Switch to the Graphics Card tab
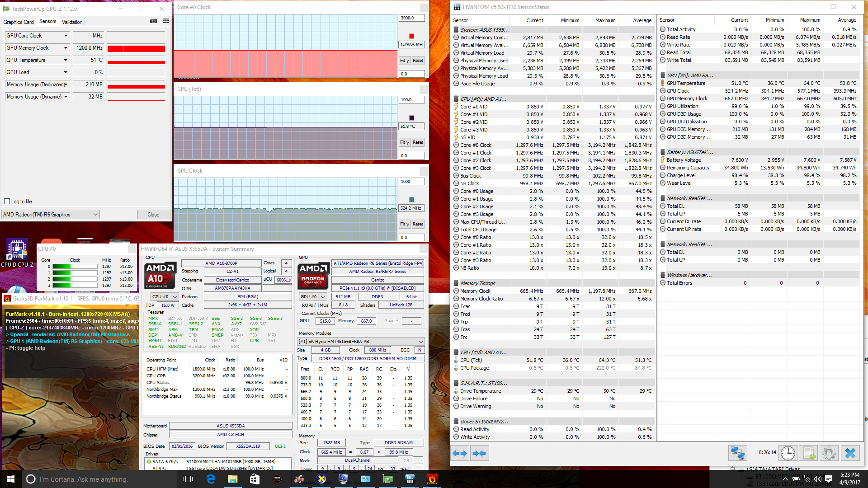Viewport: 868px width, 488px height. pyautogui.click(x=19, y=22)
